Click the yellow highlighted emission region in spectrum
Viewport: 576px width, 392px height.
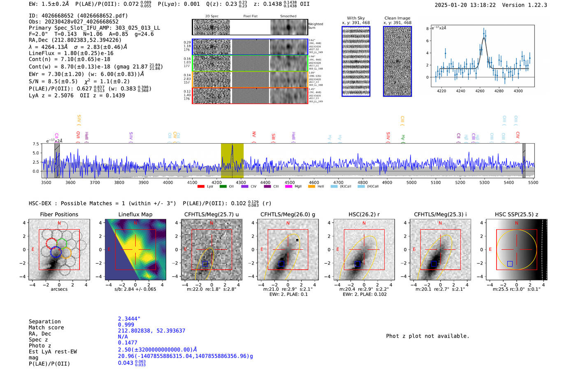point(232,161)
